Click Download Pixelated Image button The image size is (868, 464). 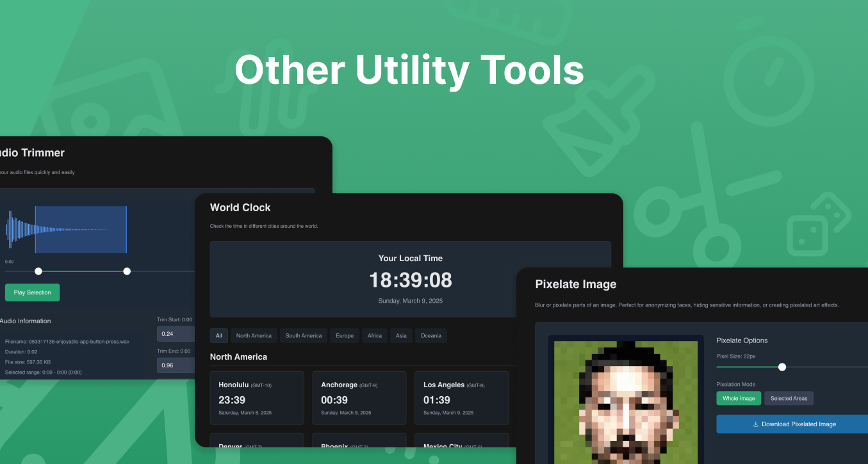pos(792,424)
